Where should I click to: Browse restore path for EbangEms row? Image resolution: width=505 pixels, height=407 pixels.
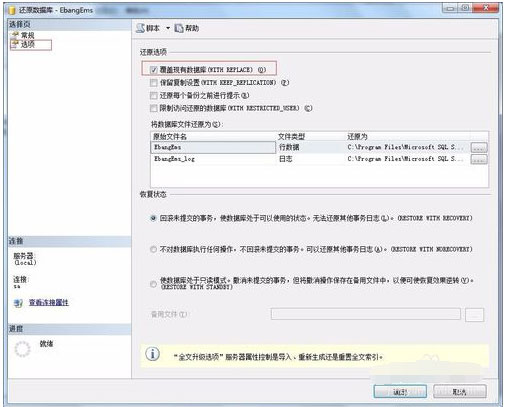479,147
